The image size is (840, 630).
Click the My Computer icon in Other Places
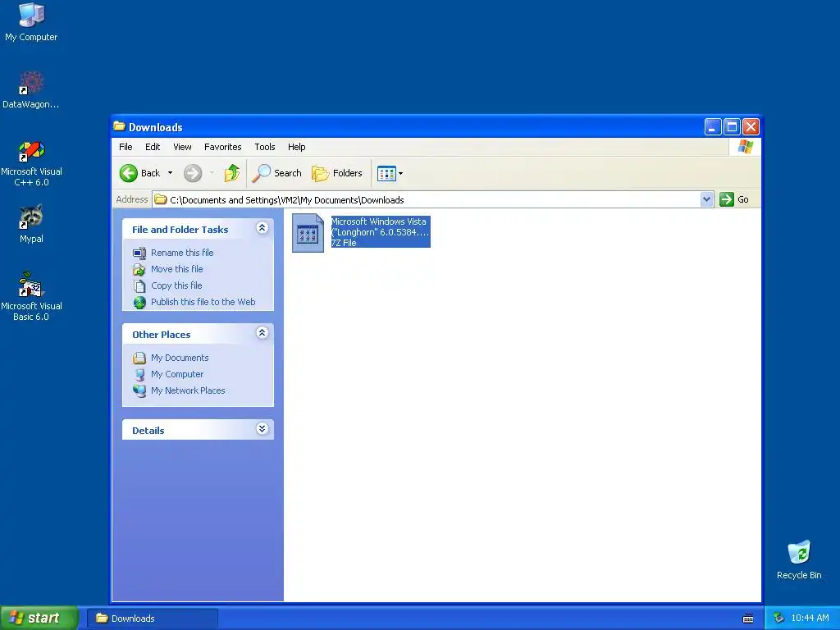click(x=139, y=374)
